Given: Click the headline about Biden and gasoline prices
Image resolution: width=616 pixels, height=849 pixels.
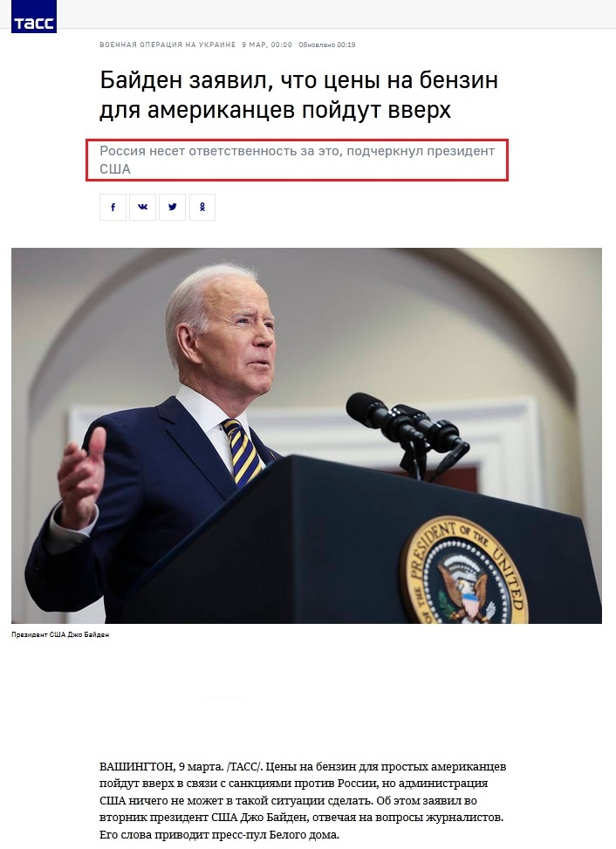Looking at the screenshot, I should 298,95.
